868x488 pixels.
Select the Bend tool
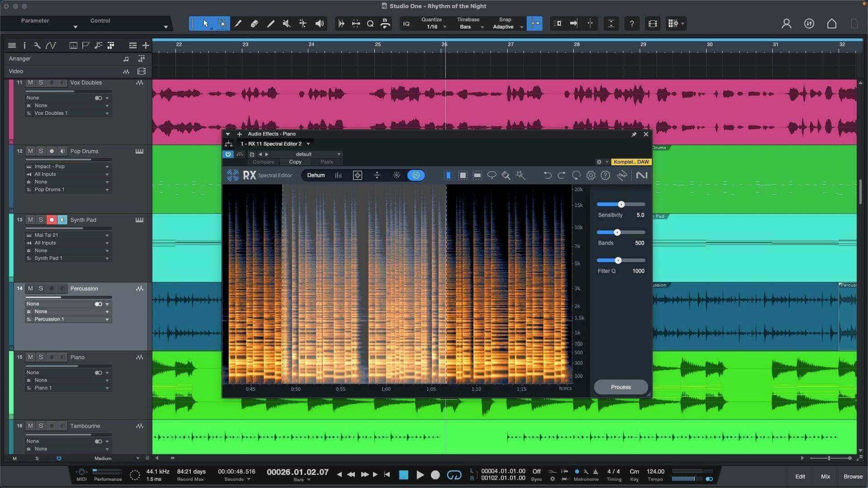pos(303,23)
